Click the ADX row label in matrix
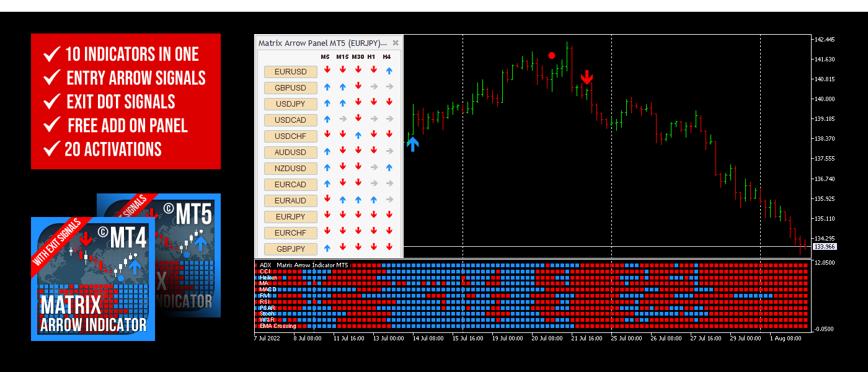868x372 pixels. [265, 265]
